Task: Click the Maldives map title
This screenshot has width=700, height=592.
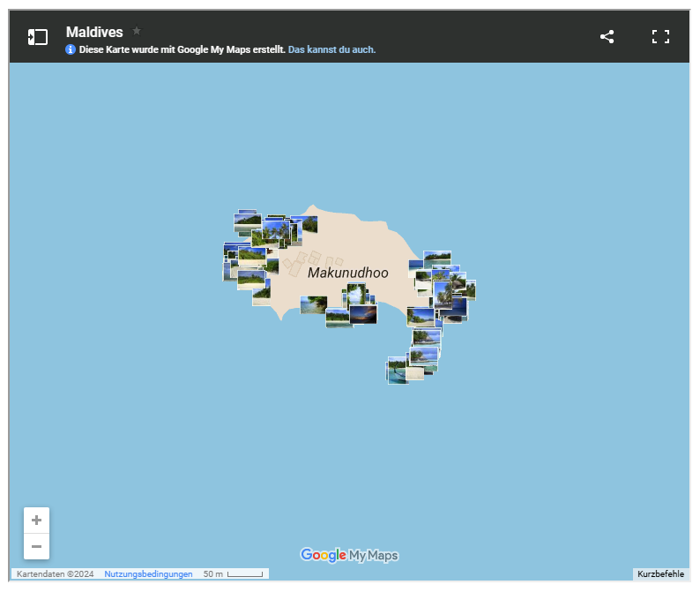Action: (x=94, y=32)
